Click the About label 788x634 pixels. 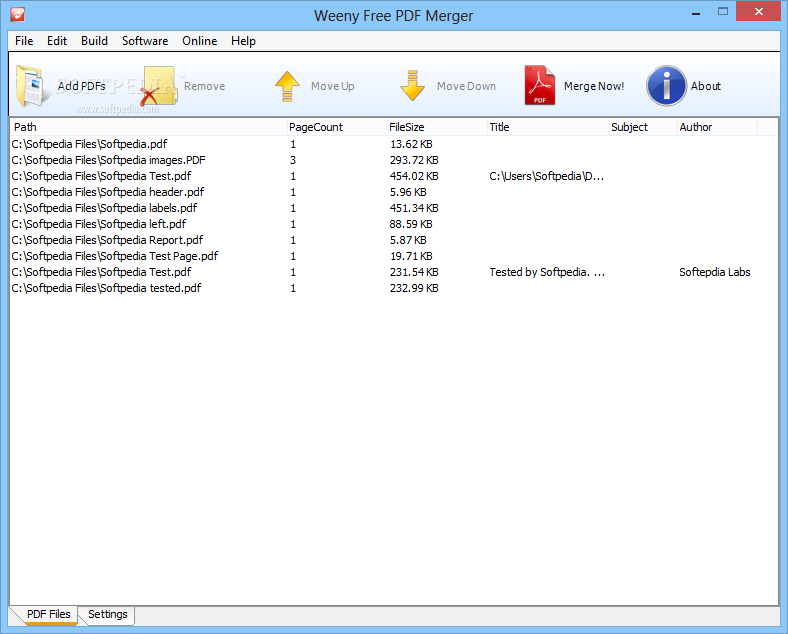(706, 86)
